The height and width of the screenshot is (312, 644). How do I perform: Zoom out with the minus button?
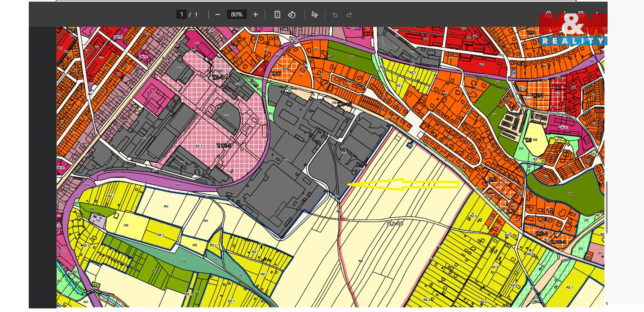(x=218, y=14)
